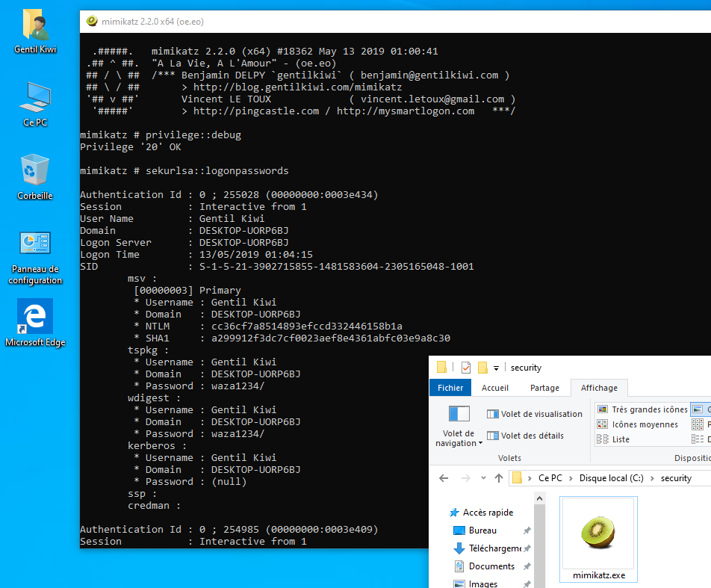711x588 pixels.
Task: Click the pin icon next to Documents
Action: pyautogui.click(x=527, y=566)
